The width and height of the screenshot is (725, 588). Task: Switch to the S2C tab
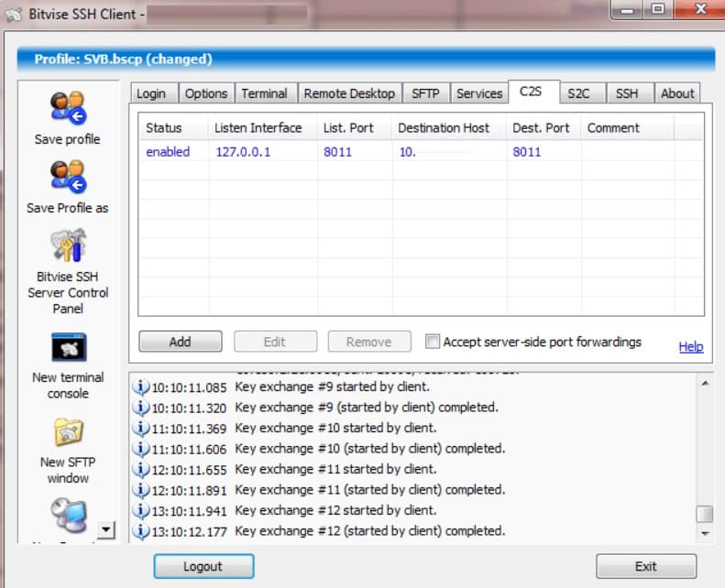click(x=581, y=93)
